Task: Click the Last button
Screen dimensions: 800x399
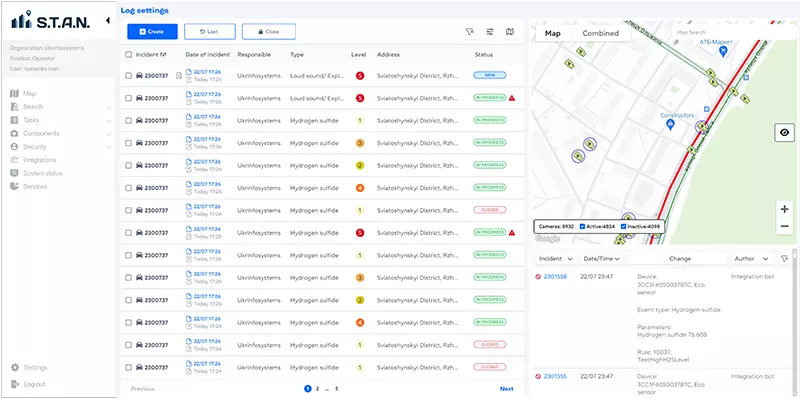Action: (210, 32)
